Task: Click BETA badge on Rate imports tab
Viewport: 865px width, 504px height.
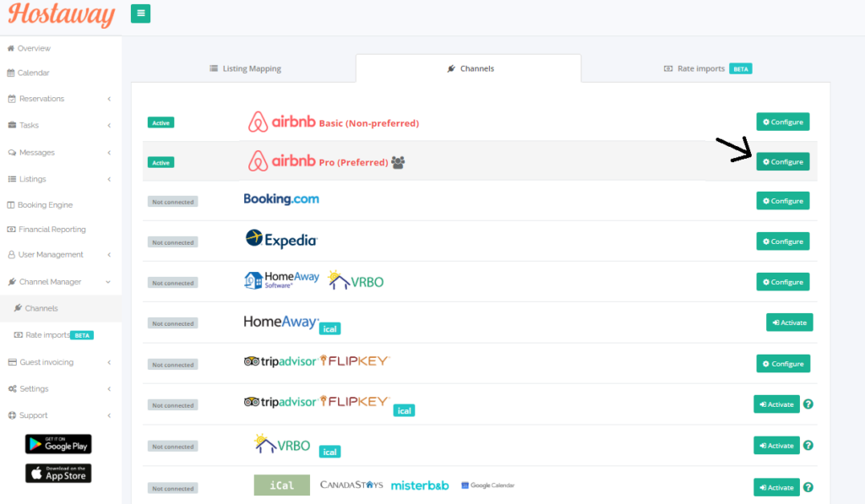Action: (741, 69)
